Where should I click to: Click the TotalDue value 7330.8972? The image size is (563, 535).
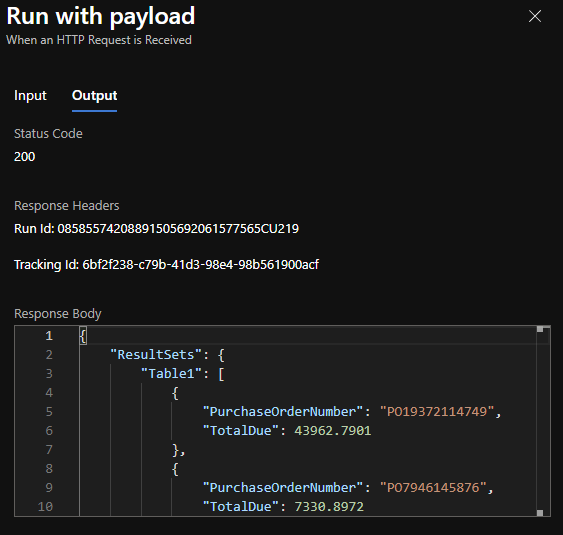(329, 507)
